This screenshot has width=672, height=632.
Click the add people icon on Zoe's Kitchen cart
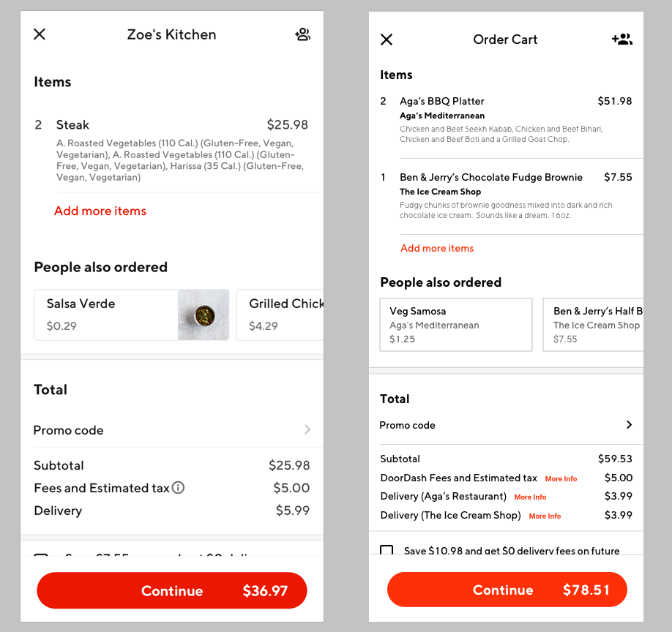click(303, 34)
